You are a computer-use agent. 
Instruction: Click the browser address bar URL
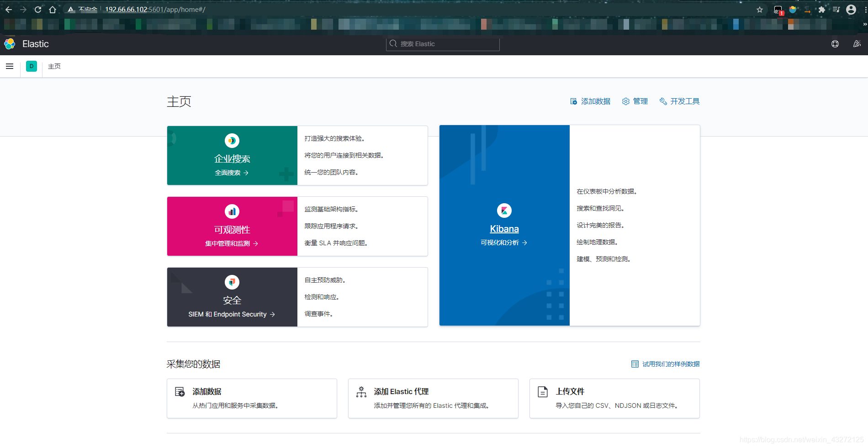[155, 9]
